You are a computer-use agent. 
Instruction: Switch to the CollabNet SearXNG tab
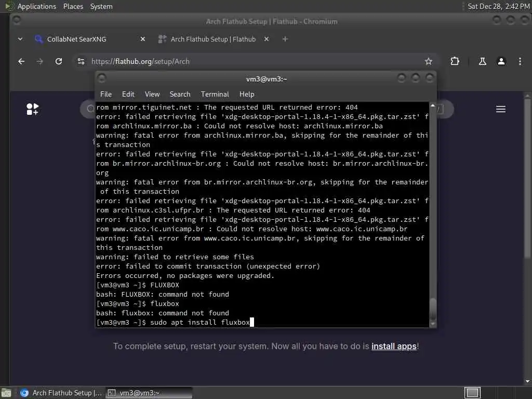[90, 39]
